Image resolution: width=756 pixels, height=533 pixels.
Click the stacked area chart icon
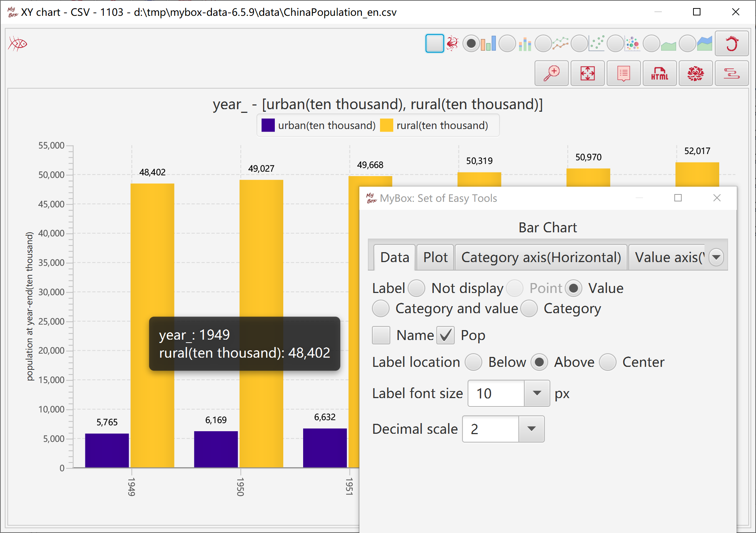[x=704, y=44]
